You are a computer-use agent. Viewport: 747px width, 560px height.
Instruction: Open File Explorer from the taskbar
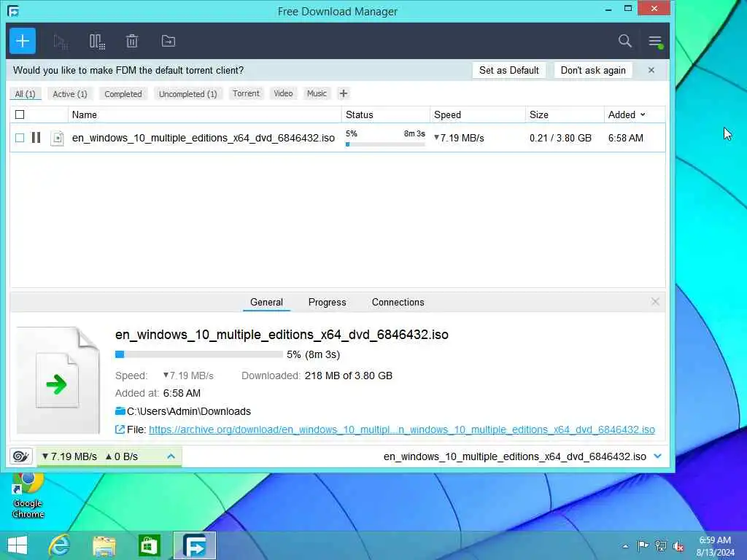tap(104, 545)
